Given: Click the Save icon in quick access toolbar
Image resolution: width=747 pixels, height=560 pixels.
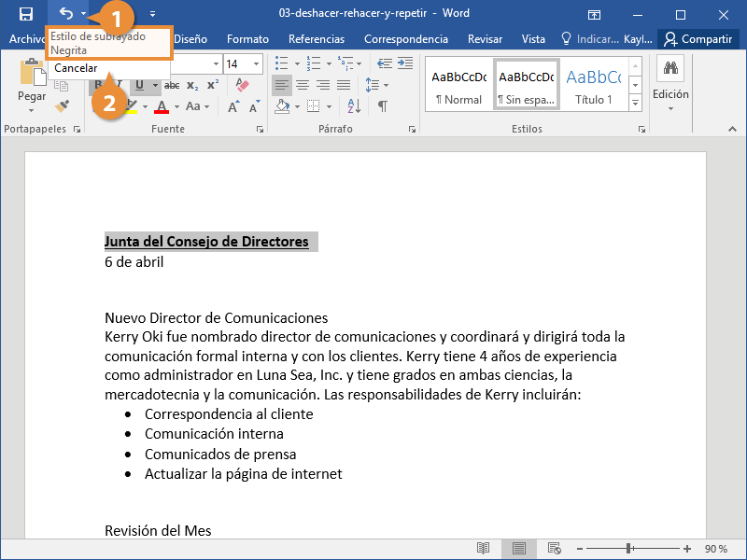Looking at the screenshot, I should tap(26, 14).
